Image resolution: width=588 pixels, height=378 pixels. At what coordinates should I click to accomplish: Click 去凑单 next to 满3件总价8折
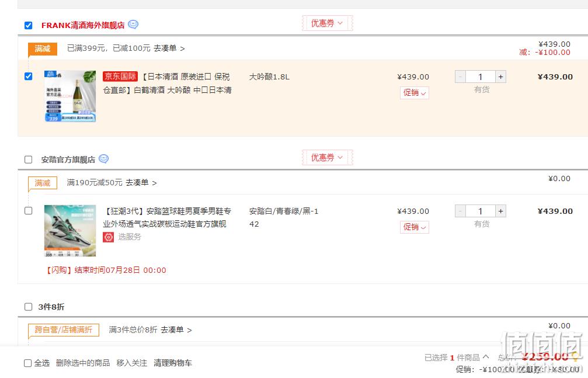pyautogui.click(x=176, y=330)
